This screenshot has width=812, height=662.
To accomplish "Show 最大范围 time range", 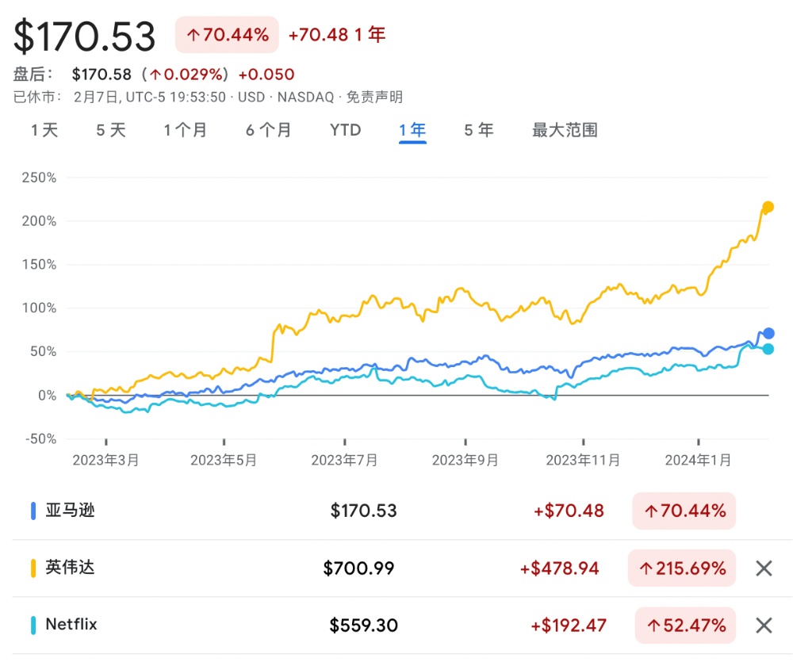I will 565,130.
